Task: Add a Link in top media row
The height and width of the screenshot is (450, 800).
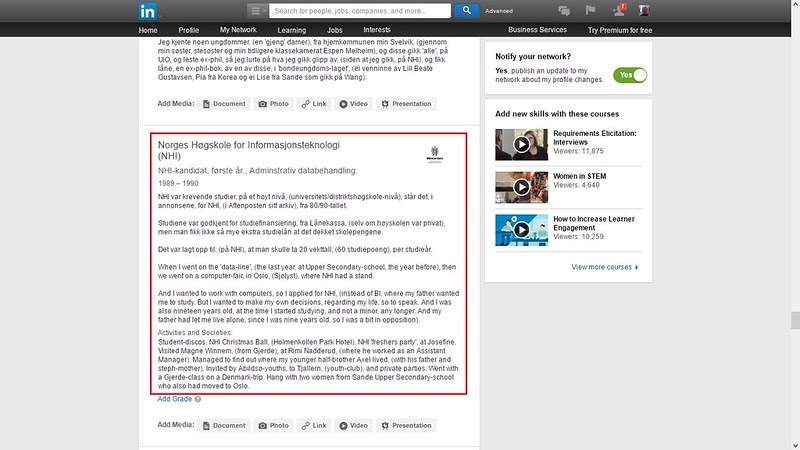Action: tap(314, 104)
